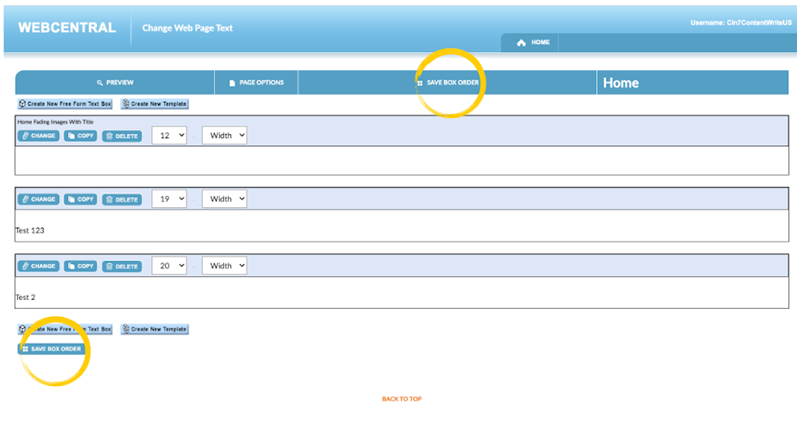Click bottom Save Box Order button
The width and height of the screenshot is (797, 423).
coord(51,349)
